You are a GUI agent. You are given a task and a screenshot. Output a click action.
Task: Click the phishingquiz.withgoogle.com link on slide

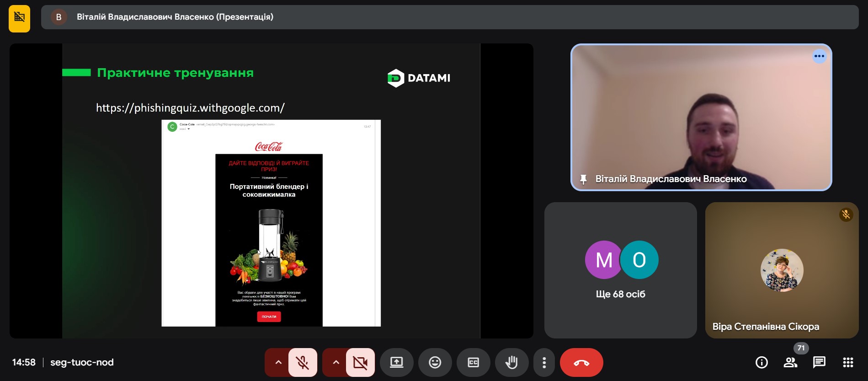(190, 108)
